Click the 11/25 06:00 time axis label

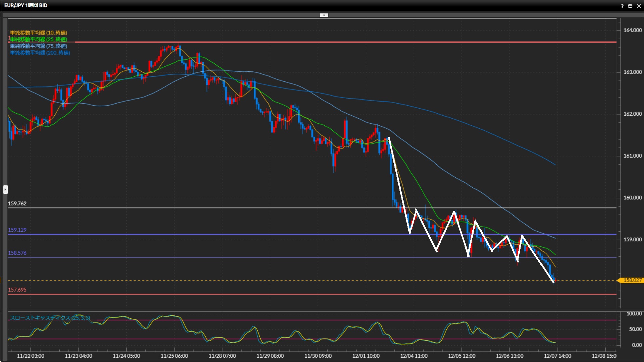tap(174, 356)
